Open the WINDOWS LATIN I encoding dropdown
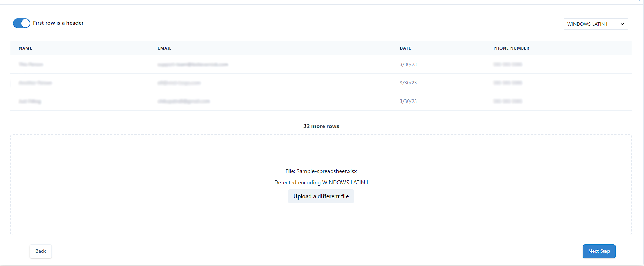The width and height of the screenshot is (644, 266). coord(596,24)
